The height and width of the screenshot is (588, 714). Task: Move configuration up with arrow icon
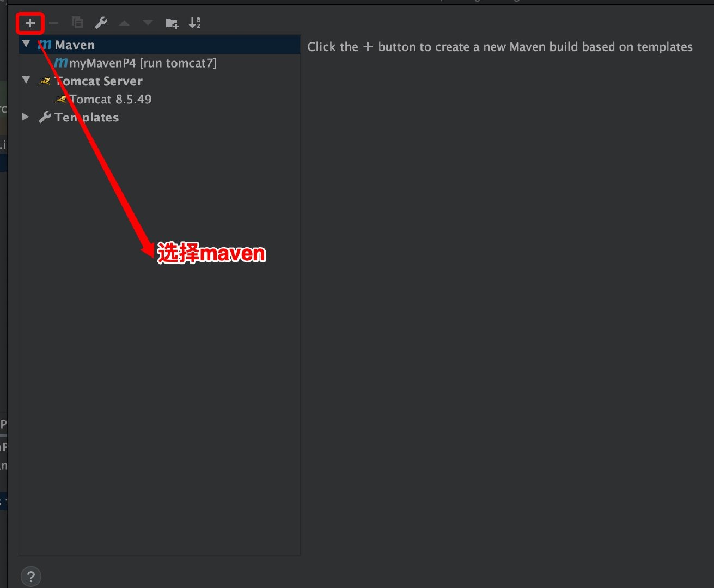[124, 23]
